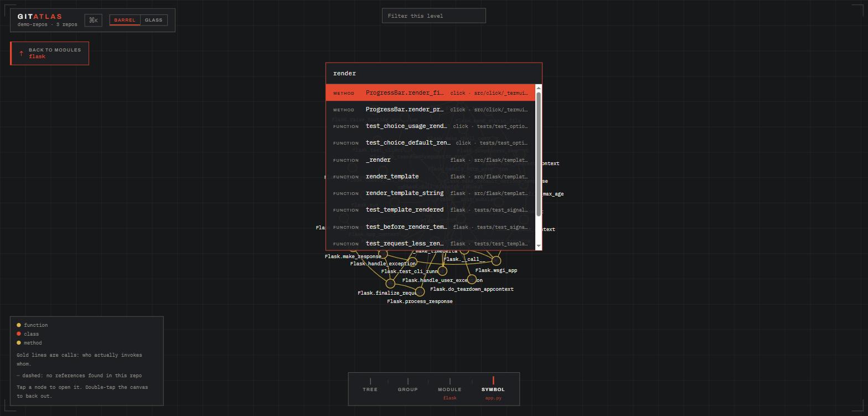Switch to the TREE level tab
The image size is (868, 416).
(x=370, y=386)
